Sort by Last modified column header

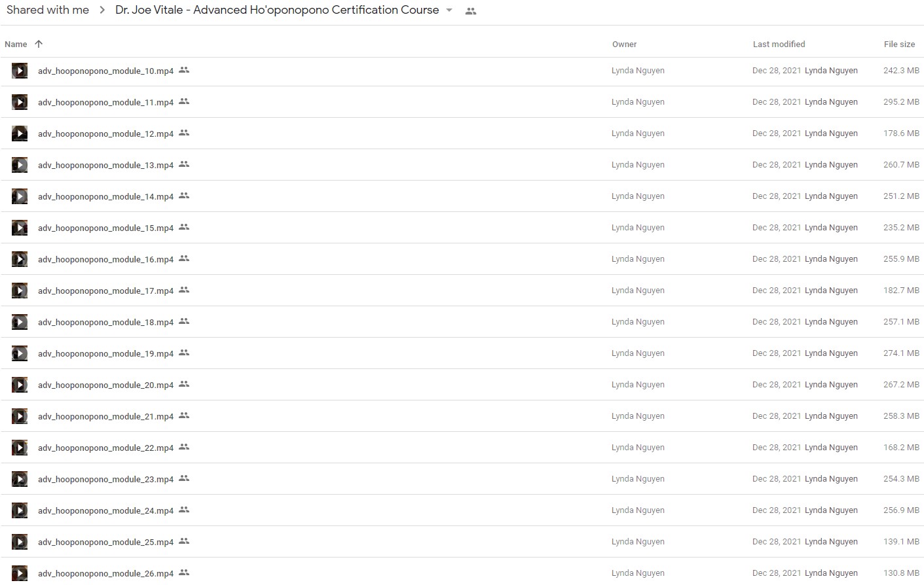coord(779,44)
